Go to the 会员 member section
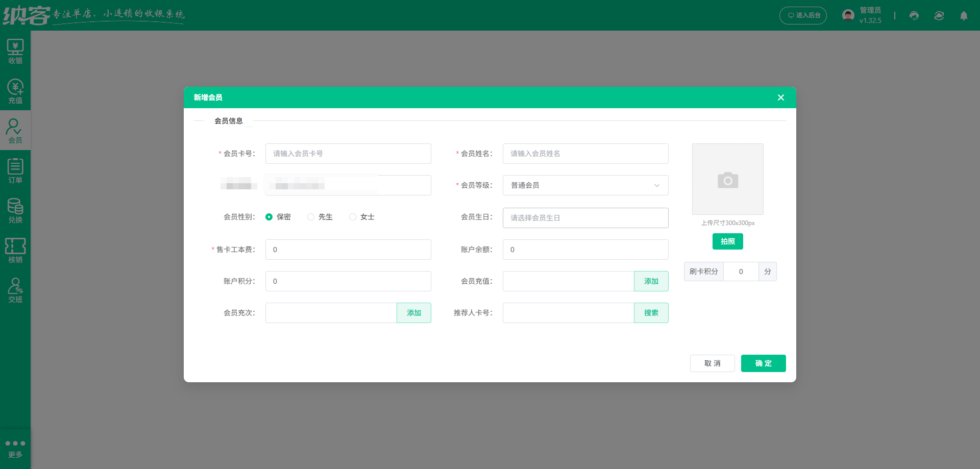980x469 pixels. (x=15, y=130)
